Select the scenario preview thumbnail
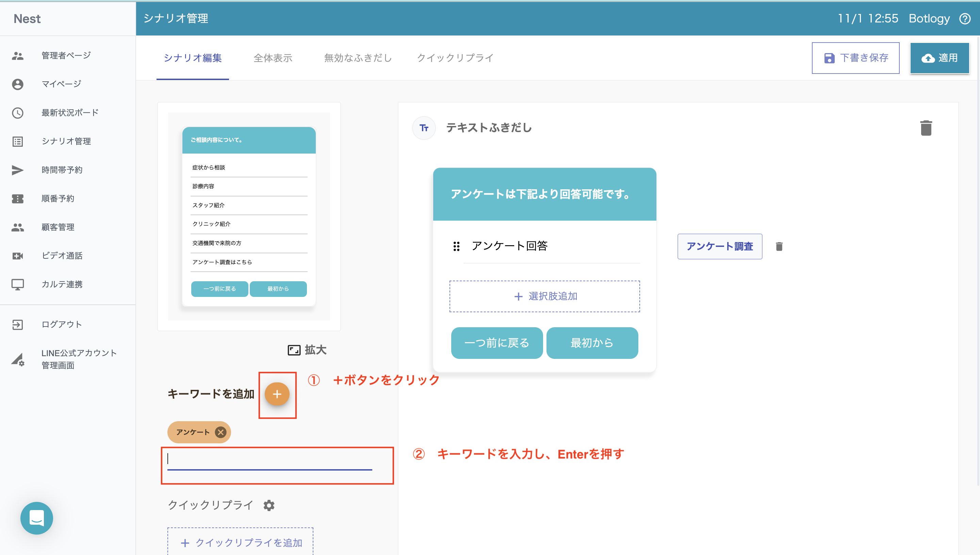Viewport: 980px width, 555px height. [249, 216]
